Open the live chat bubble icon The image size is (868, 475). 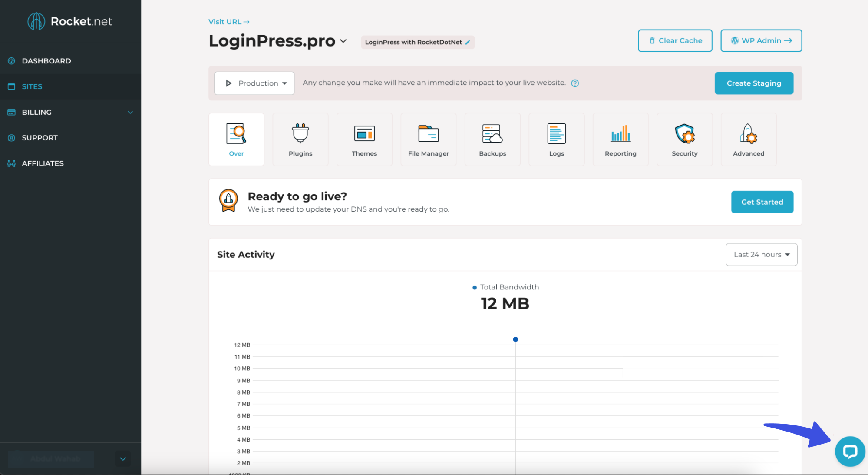point(850,452)
